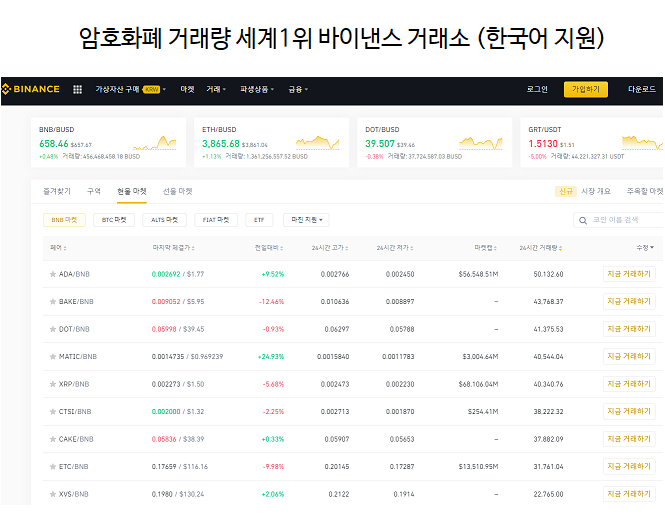Switch to the 구역 tab
Image resolution: width=665 pixels, height=517 pixels.
pyautogui.click(x=94, y=191)
